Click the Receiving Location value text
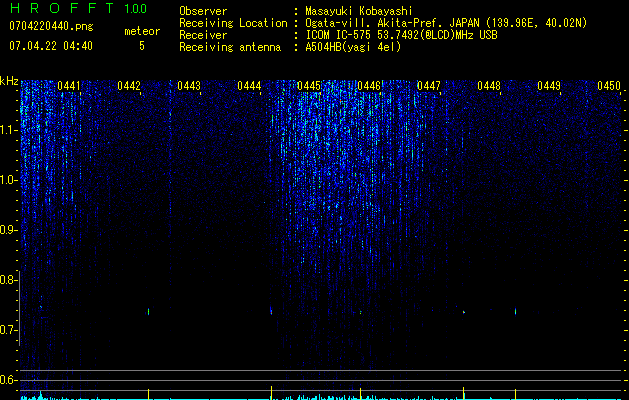 click(x=446, y=23)
